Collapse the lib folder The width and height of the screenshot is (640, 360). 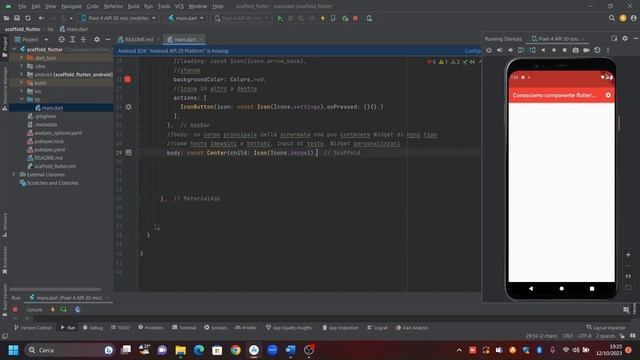[x=22, y=100]
